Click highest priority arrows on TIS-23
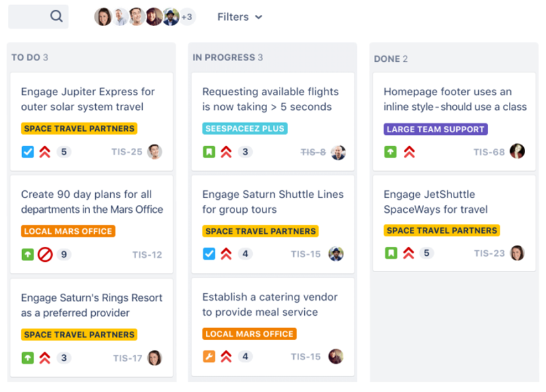 pos(409,253)
